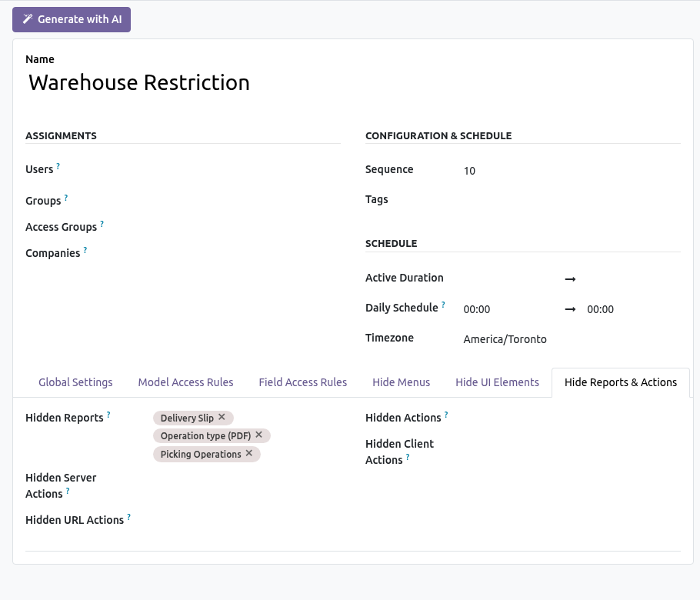The height and width of the screenshot is (600, 700).
Task: Click the Access Groups help icon
Action: pos(102,224)
